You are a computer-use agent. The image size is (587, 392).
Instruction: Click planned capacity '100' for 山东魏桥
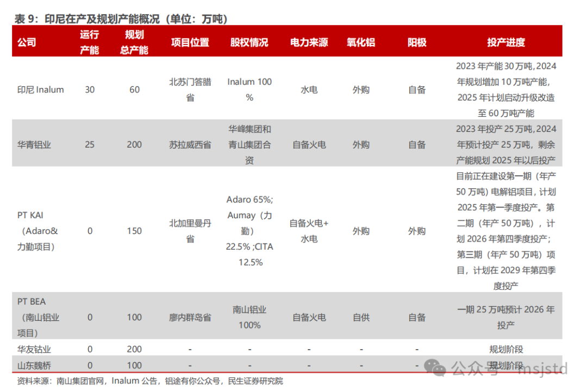click(134, 365)
